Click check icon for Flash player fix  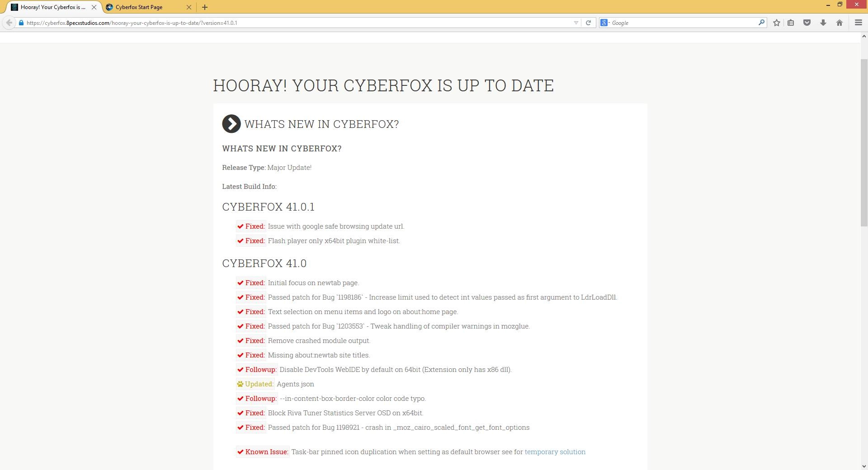click(x=241, y=241)
